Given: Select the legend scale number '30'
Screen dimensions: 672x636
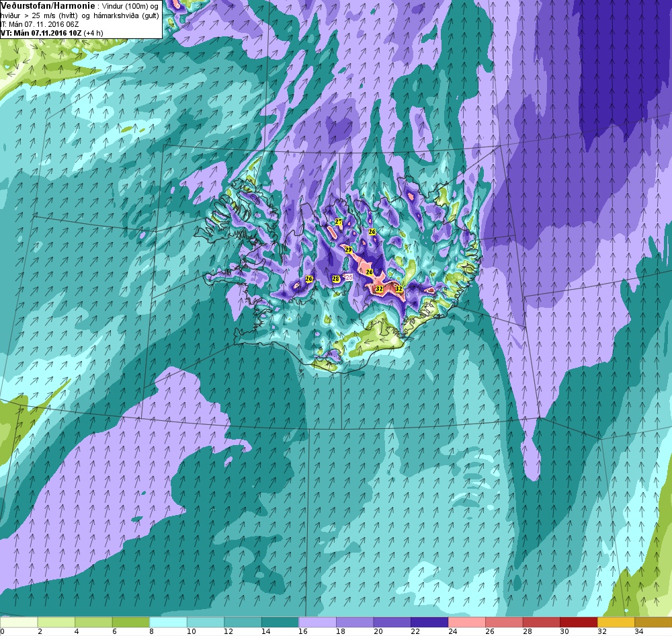Looking at the screenshot, I should (x=564, y=631).
